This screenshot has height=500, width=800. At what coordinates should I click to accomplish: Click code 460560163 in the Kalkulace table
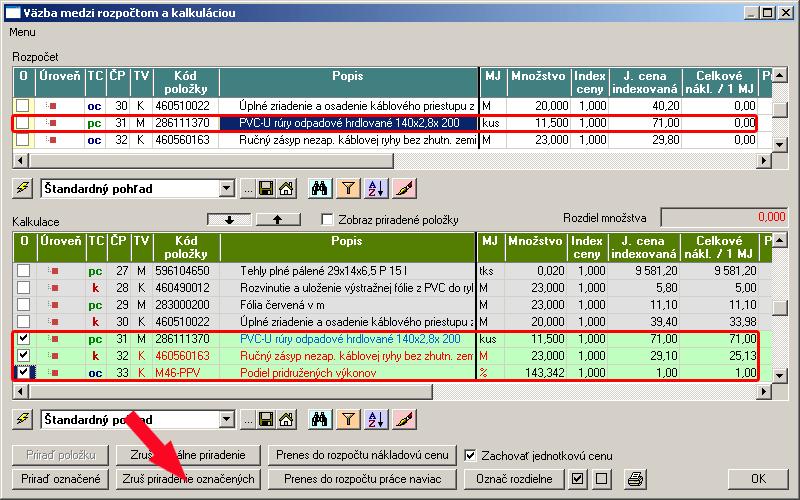(x=182, y=356)
